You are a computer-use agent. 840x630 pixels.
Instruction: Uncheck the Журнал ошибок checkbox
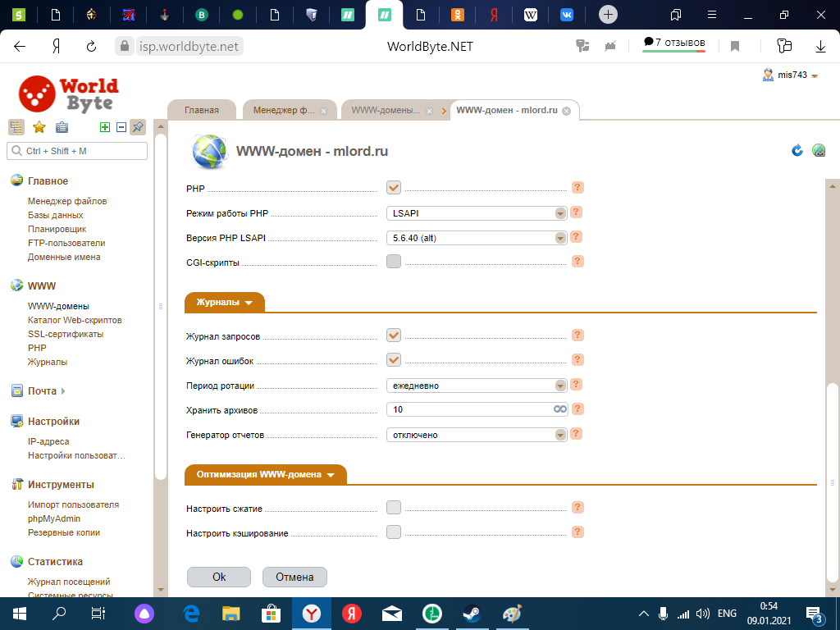(394, 360)
